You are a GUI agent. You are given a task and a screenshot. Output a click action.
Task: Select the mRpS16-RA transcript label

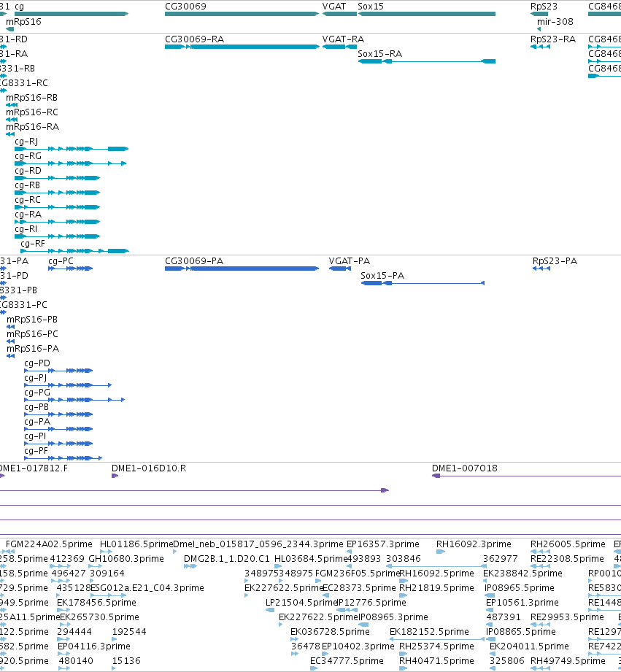coord(33,127)
